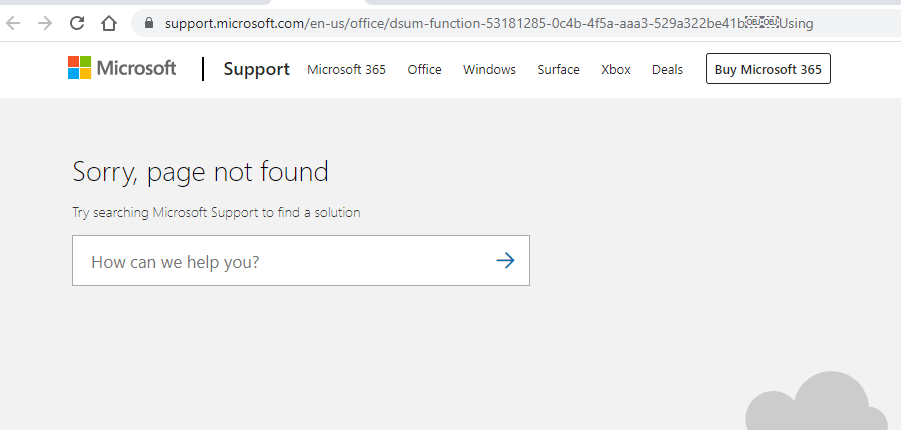Click the browser back arrow
The width and height of the screenshot is (901, 430).
pos(13,23)
